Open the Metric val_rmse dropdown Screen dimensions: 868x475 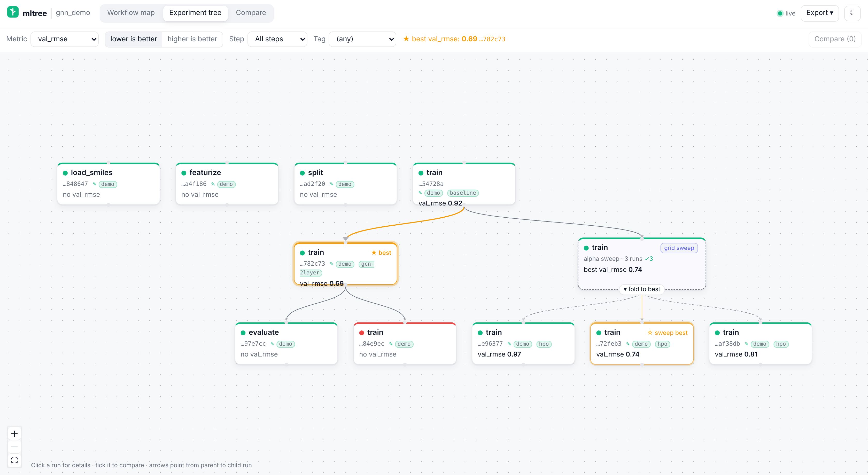pos(64,39)
